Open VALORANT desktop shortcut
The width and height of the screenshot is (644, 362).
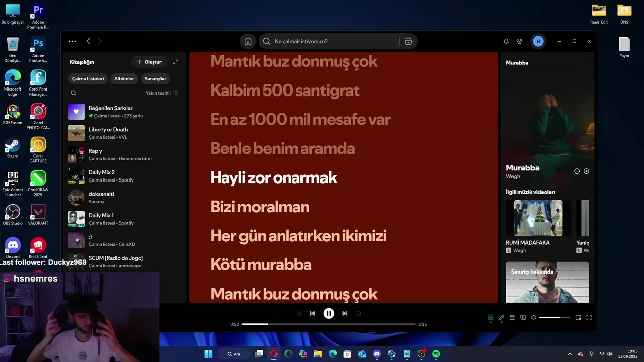(x=38, y=215)
